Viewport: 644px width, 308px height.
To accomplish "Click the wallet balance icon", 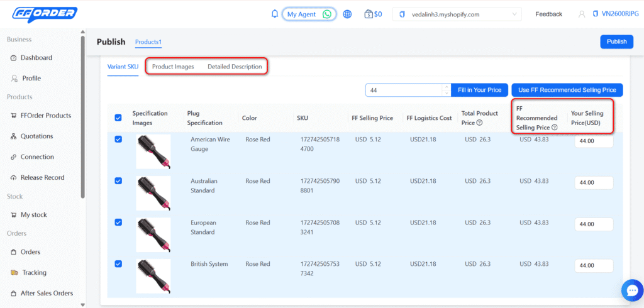I will coord(369,14).
